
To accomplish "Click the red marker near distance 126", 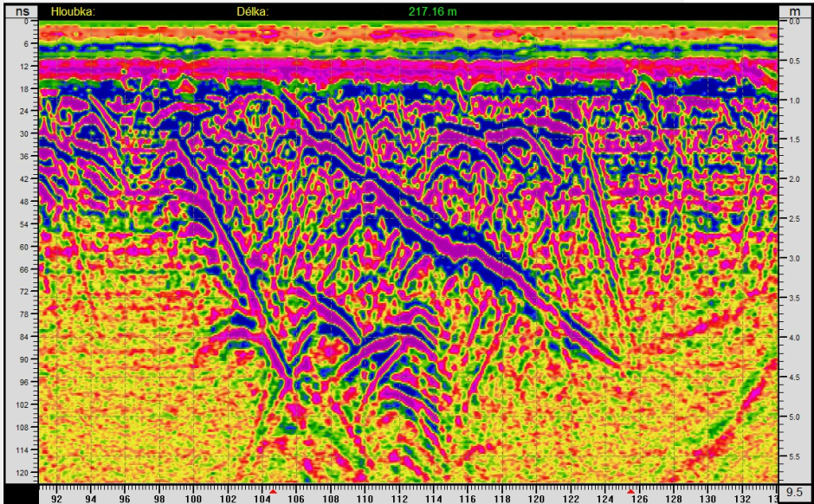I will tap(630, 491).
